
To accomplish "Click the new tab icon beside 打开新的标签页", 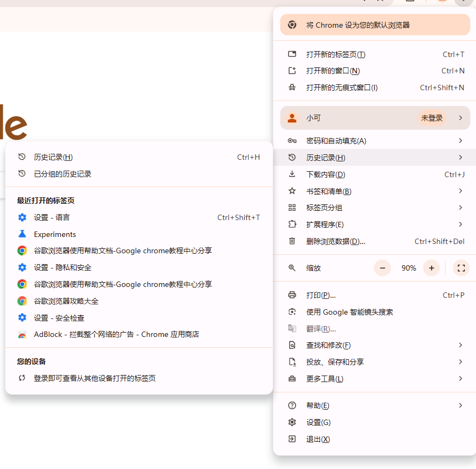I will (292, 54).
